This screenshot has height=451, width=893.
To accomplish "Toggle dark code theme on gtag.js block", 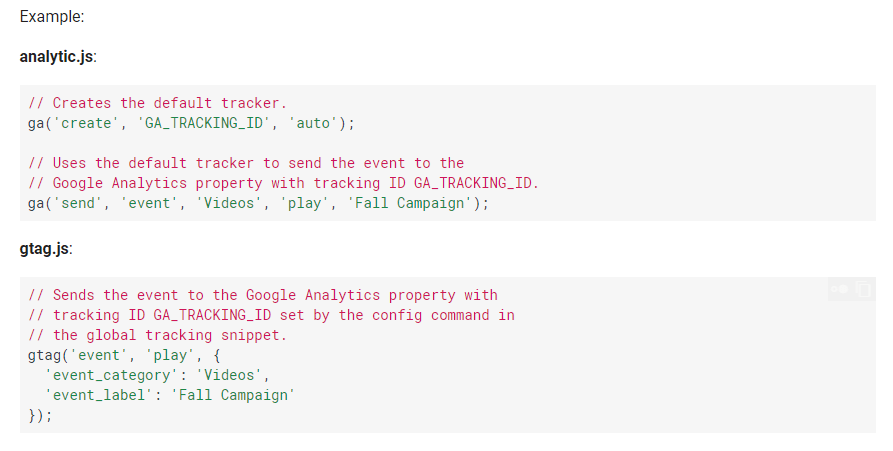I will coord(839,289).
